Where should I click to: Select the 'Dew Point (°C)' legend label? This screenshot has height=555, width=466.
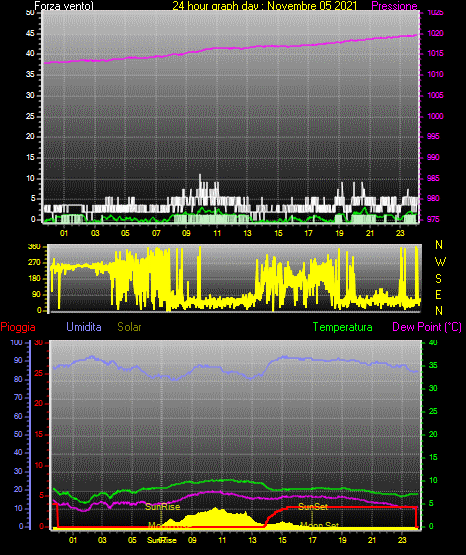coord(427,327)
